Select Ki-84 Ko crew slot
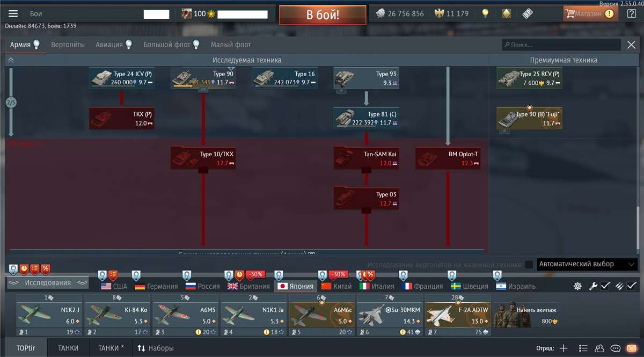Screen dimensions: 644x357 [118, 315]
